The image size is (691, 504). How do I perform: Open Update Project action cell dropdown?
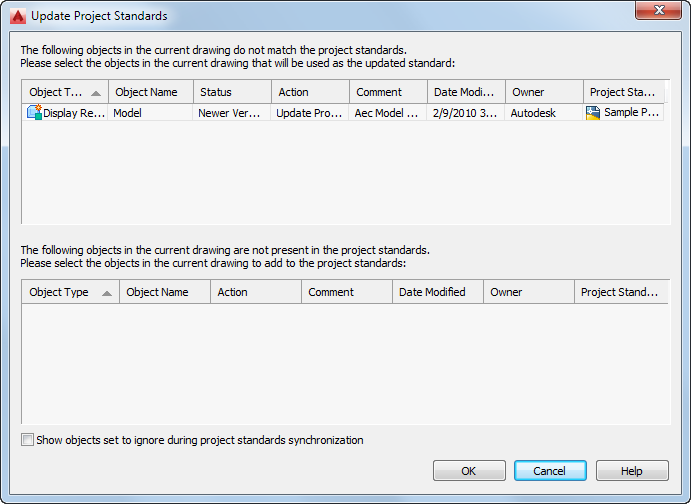coord(310,113)
